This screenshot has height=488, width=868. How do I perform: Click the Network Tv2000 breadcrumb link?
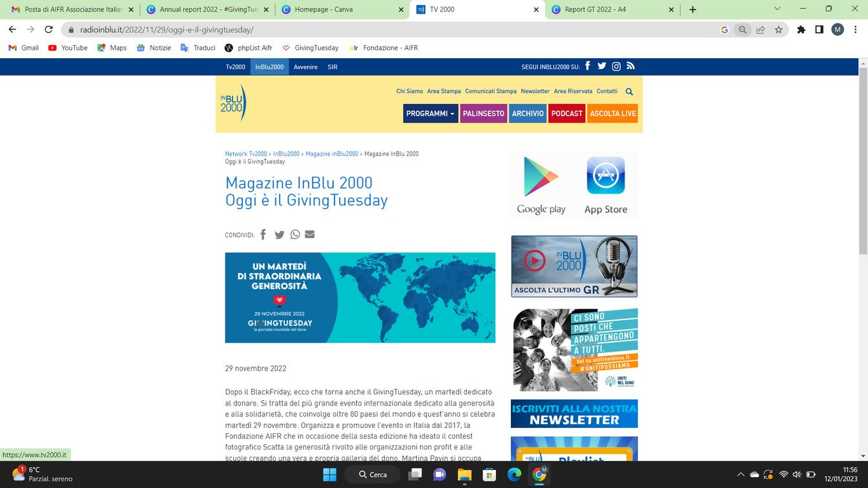(246, 154)
